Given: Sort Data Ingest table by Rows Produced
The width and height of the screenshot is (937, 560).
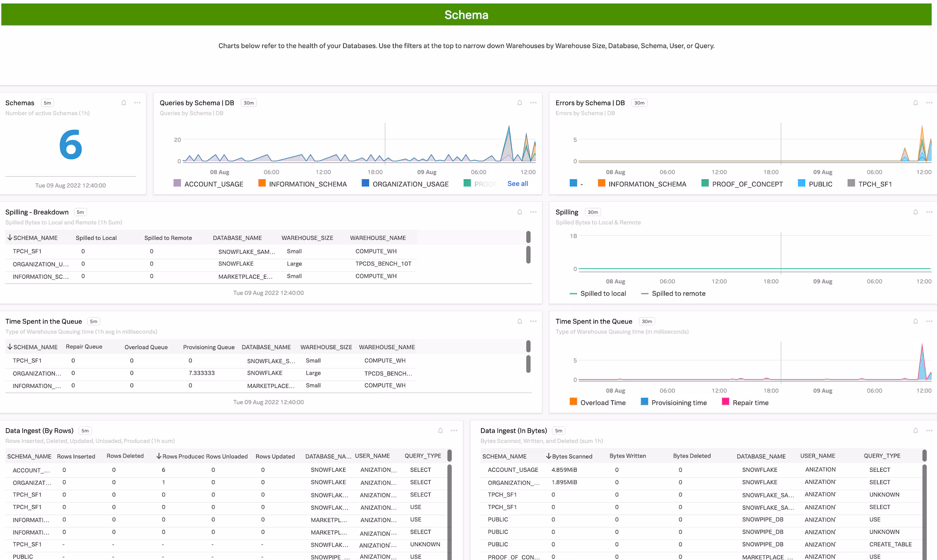Looking at the screenshot, I should [x=183, y=456].
